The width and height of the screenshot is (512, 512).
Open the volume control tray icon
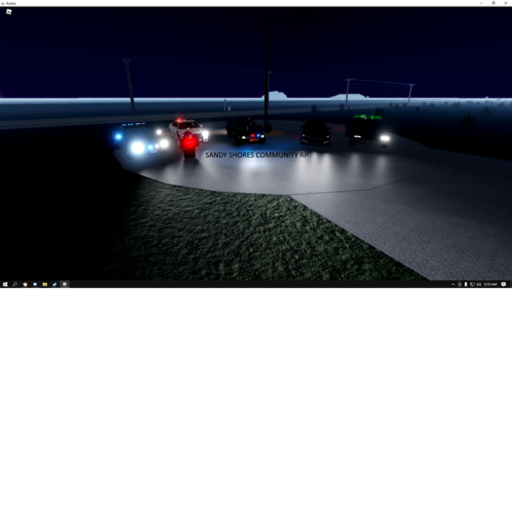(479, 284)
